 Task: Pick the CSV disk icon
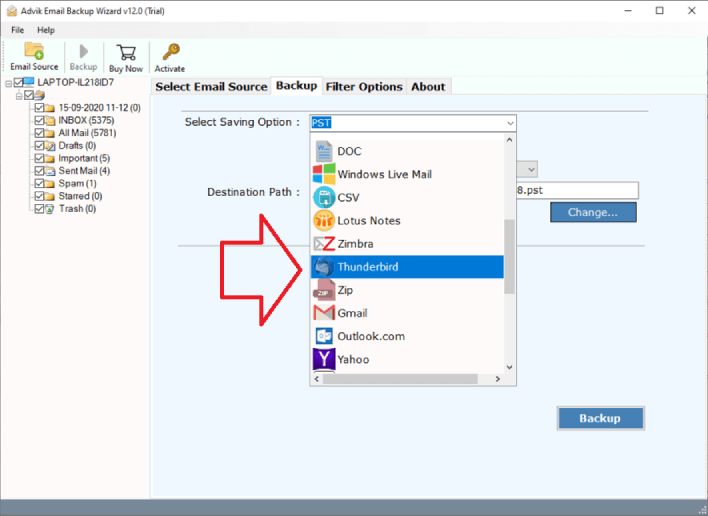(x=324, y=197)
